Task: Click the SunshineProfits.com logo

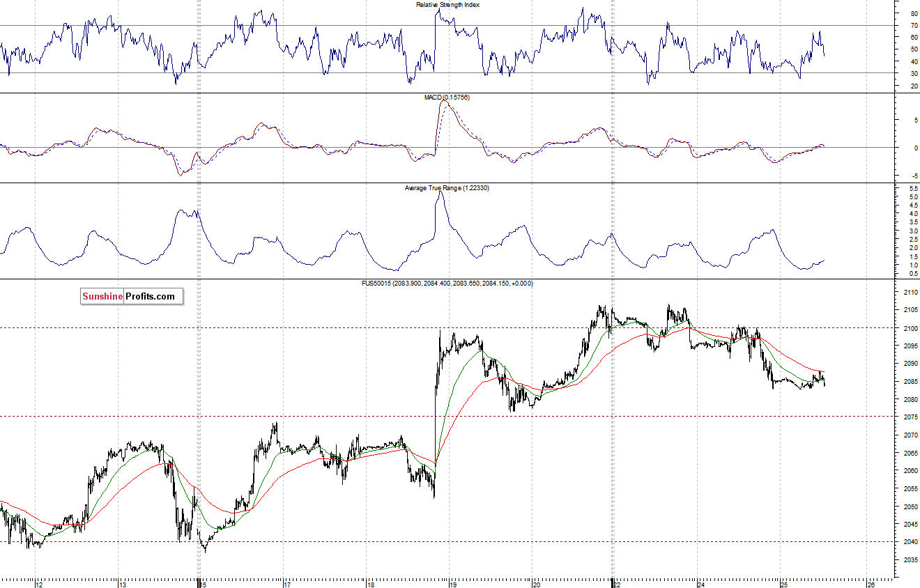Action: click(x=132, y=297)
